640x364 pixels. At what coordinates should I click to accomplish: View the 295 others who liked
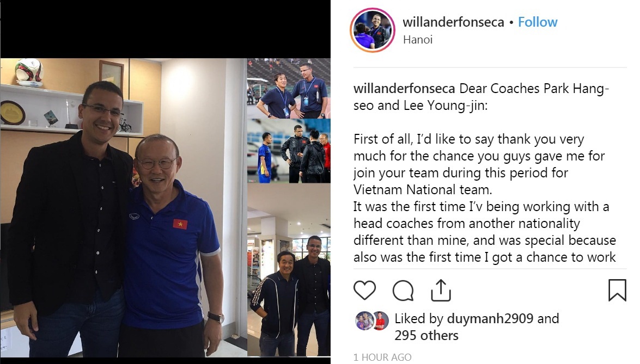point(426,336)
